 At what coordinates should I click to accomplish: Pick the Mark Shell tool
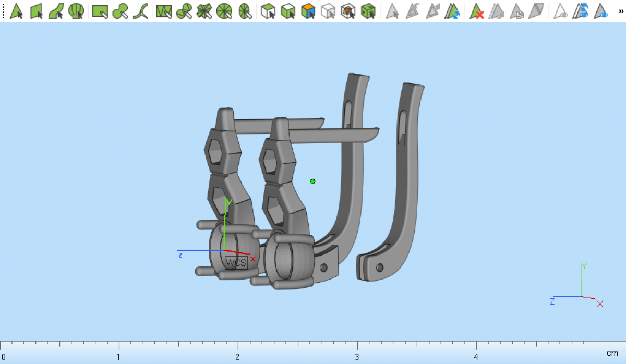76,11
